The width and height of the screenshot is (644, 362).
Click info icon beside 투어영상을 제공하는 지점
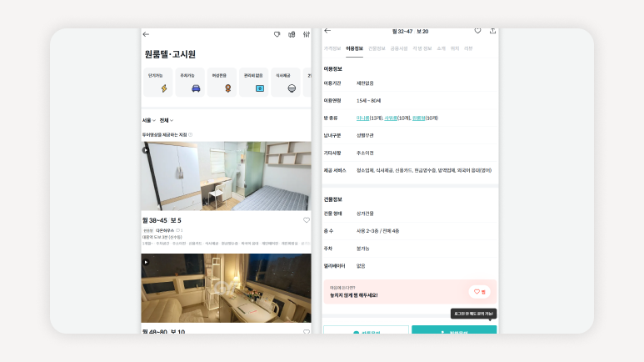[x=190, y=135]
